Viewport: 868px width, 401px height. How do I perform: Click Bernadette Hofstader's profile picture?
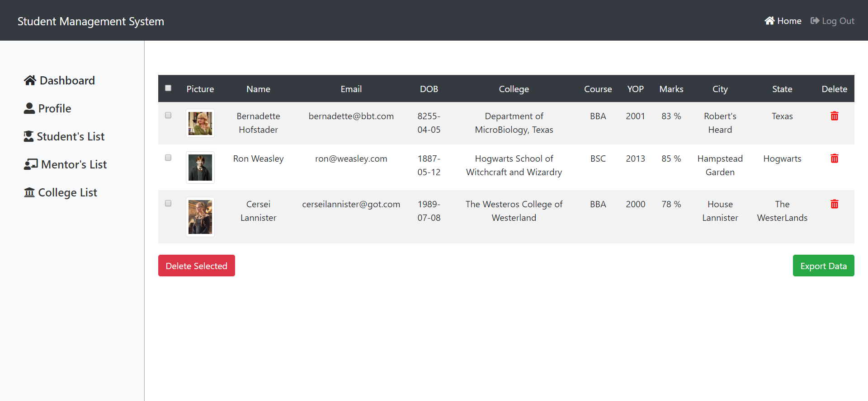coord(200,123)
